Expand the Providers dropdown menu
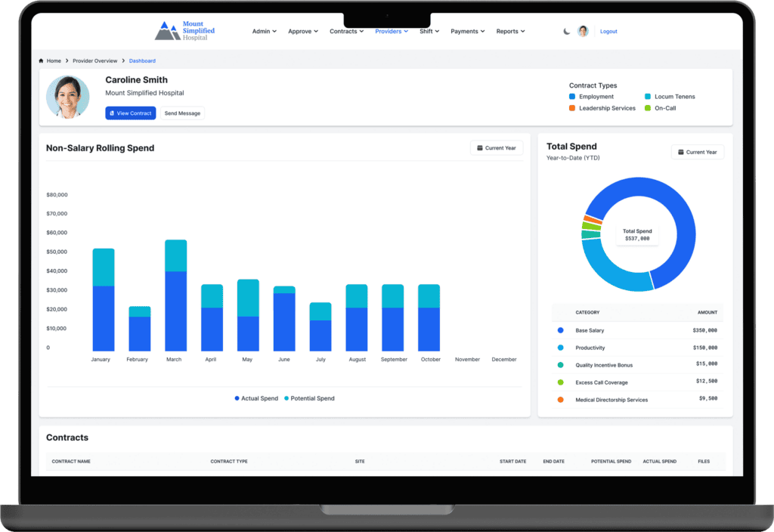This screenshot has height=532, width=774. click(391, 32)
